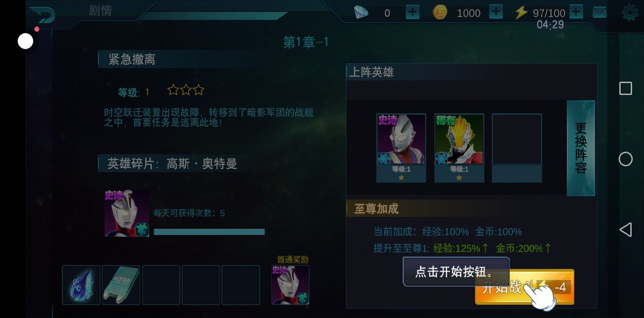The height and width of the screenshot is (318, 644).
Task: Select the 史诗 Tiga hero in the lineup
Action: pyautogui.click(x=401, y=148)
